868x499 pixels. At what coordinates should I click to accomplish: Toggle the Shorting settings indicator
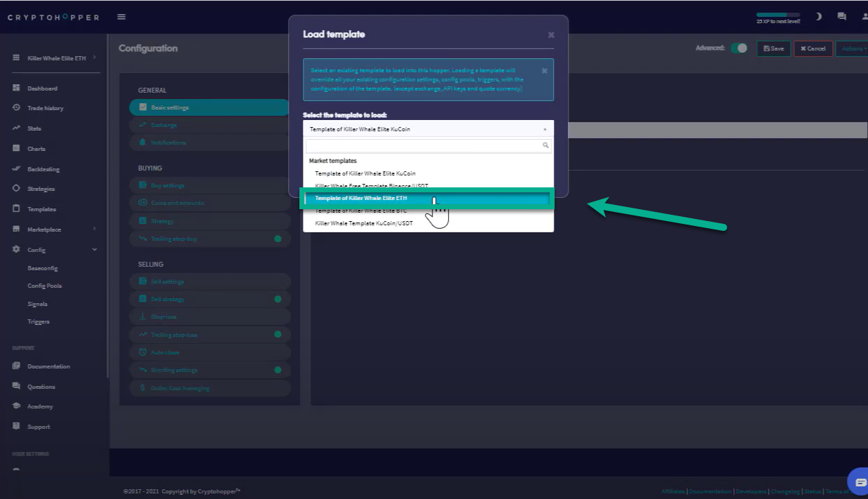click(278, 370)
